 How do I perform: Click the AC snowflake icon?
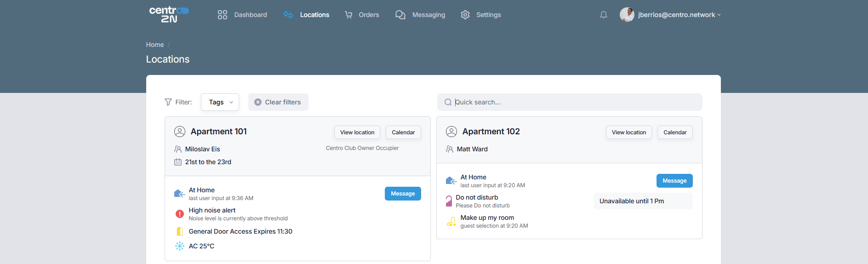(180, 246)
